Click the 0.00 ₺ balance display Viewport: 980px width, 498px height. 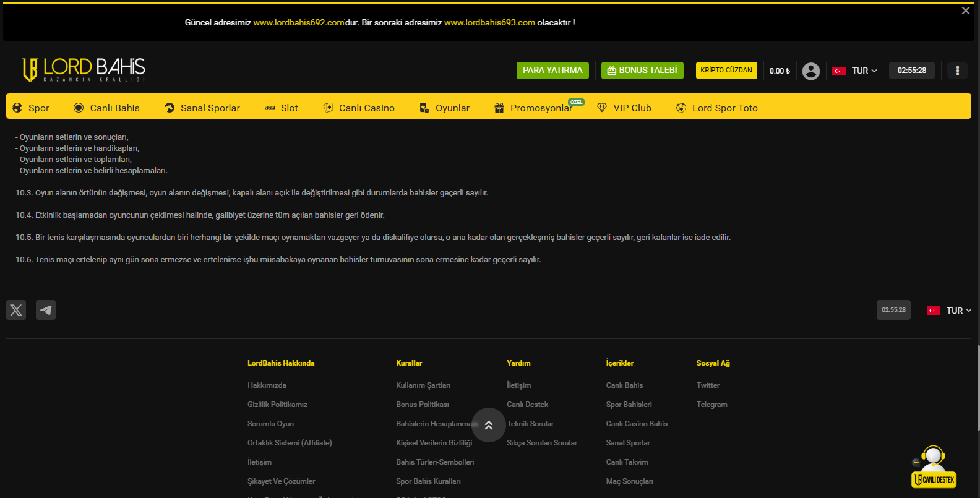pos(780,71)
